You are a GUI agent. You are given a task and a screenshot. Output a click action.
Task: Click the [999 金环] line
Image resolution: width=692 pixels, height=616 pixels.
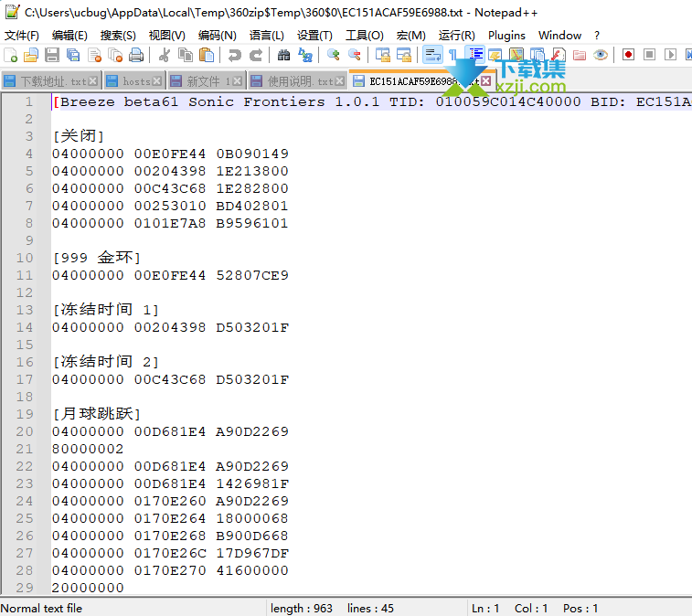(97, 258)
